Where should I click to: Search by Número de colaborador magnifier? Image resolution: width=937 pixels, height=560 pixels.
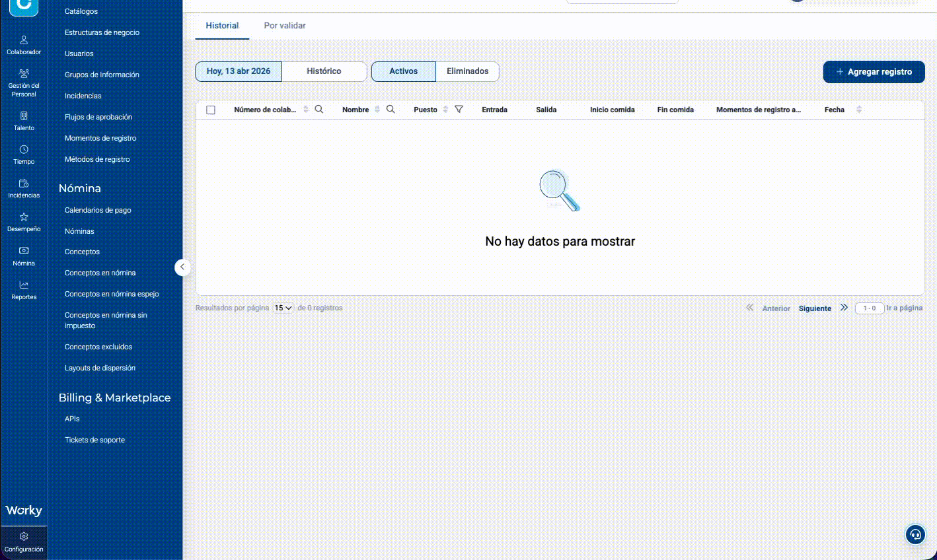pyautogui.click(x=319, y=110)
